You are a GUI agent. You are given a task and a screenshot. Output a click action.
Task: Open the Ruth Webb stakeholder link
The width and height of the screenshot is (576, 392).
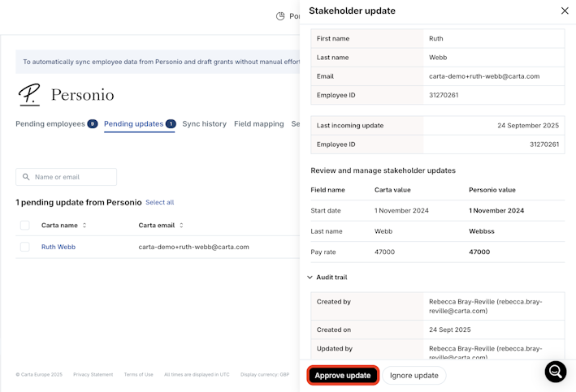(58, 247)
